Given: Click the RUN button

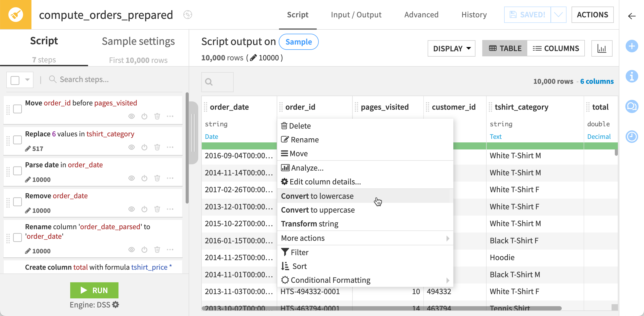Looking at the screenshot, I should pos(94,290).
